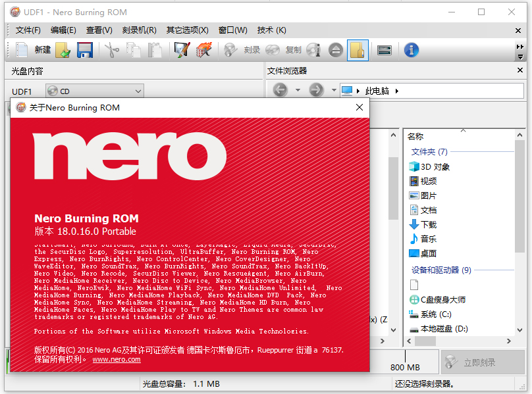Click the Save compilation toolbar icon

click(84, 50)
